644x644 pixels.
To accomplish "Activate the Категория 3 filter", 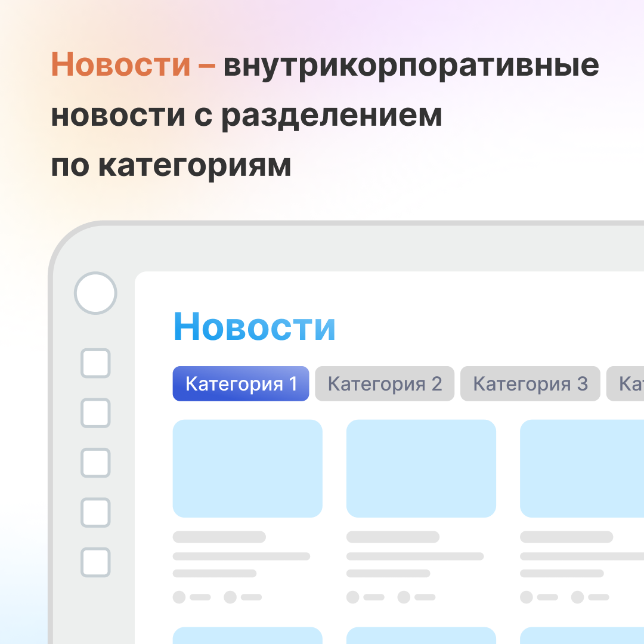I will (530, 383).
